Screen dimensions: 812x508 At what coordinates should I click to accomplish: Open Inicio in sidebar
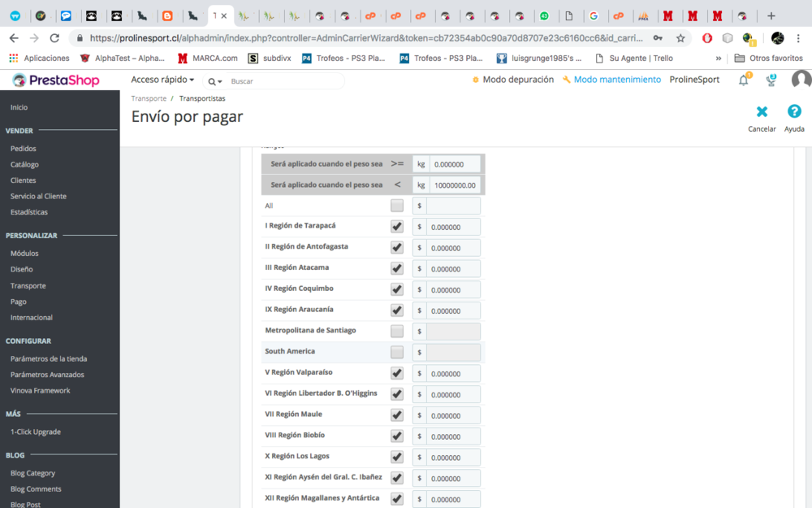point(19,107)
